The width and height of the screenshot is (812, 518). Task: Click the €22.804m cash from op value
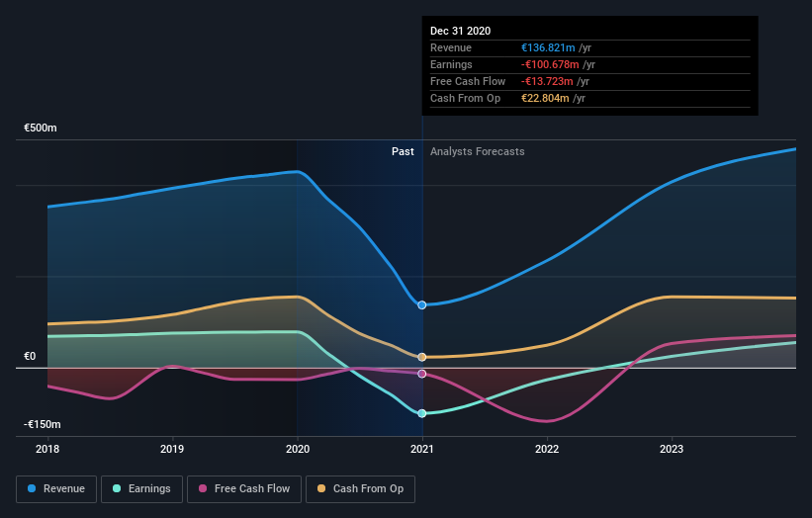[545, 98]
